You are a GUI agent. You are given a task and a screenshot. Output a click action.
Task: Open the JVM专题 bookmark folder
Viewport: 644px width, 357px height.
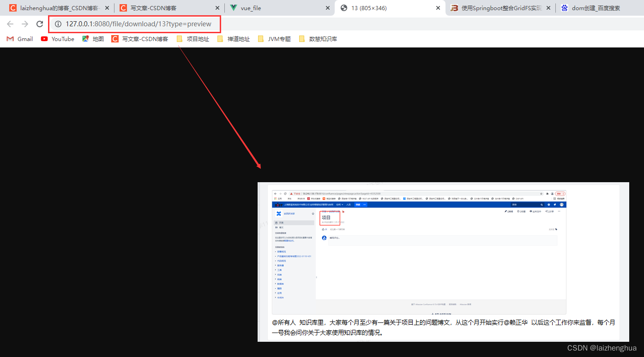[x=274, y=39]
